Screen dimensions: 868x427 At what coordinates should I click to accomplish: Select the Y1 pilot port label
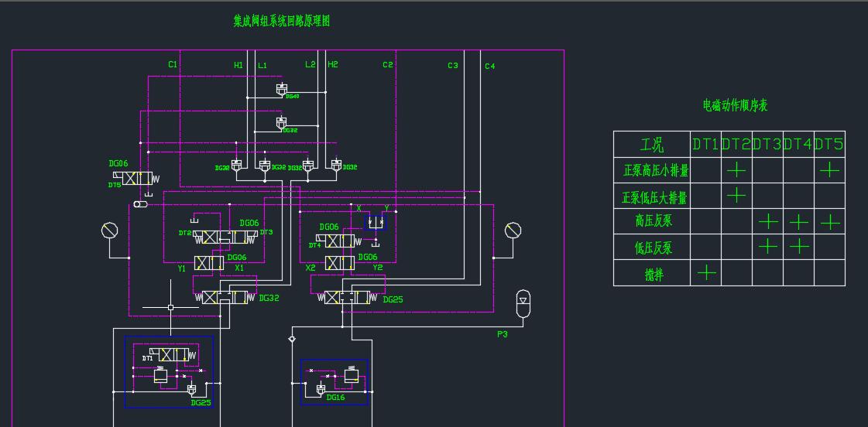[181, 268]
